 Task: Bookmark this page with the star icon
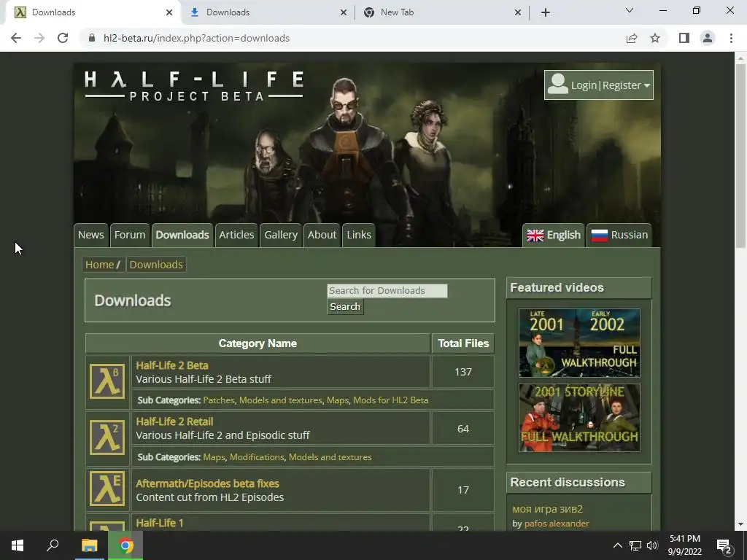coord(655,38)
